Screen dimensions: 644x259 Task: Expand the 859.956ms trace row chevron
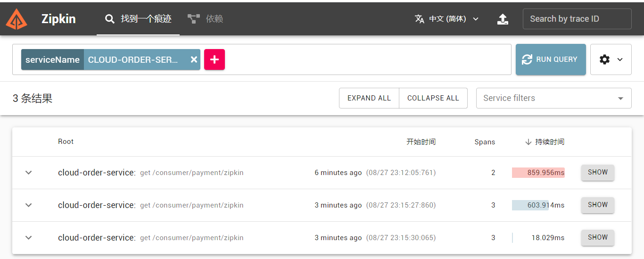(x=29, y=173)
